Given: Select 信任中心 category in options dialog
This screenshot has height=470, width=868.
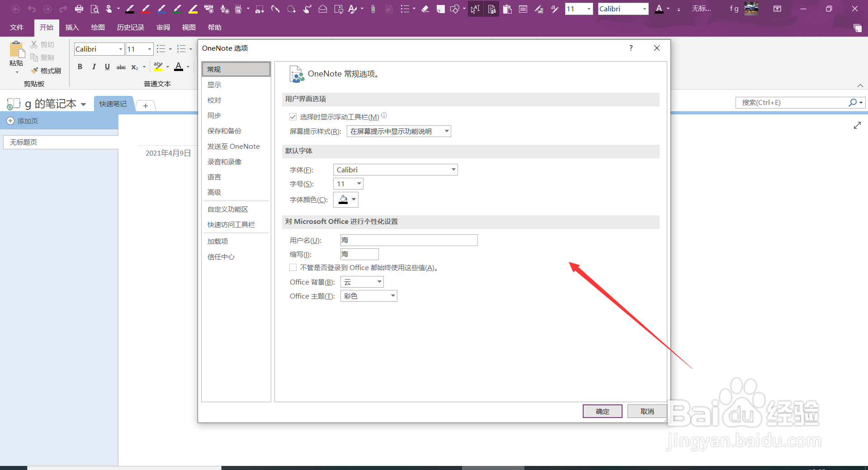Looking at the screenshot, I should coord(236,256).
